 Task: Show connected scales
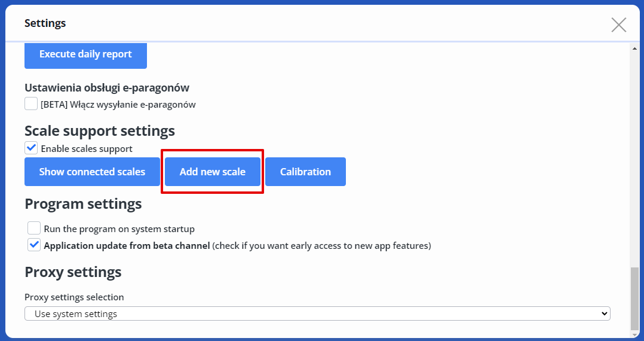click(x=92, y=172)
